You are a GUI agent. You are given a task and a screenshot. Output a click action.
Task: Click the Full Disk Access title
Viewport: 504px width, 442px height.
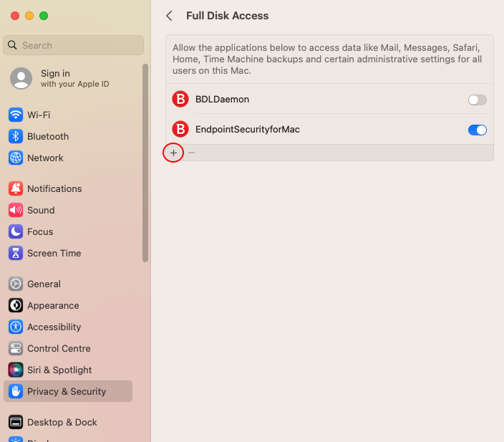227,16
